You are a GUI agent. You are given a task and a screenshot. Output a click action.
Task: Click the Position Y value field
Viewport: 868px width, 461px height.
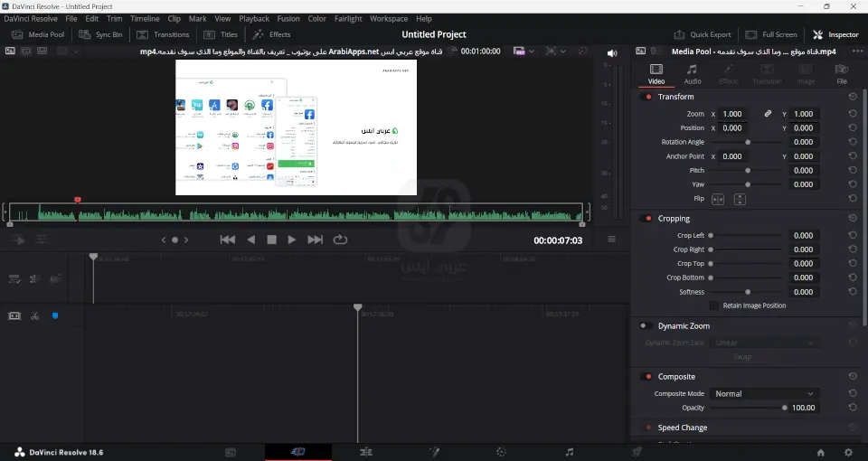[x=804, y=127]
